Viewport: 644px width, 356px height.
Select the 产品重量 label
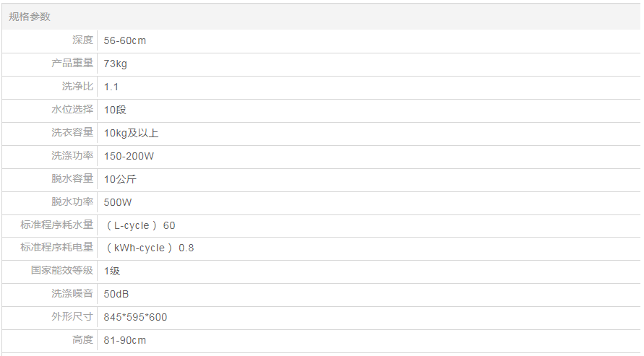[72, 64]
